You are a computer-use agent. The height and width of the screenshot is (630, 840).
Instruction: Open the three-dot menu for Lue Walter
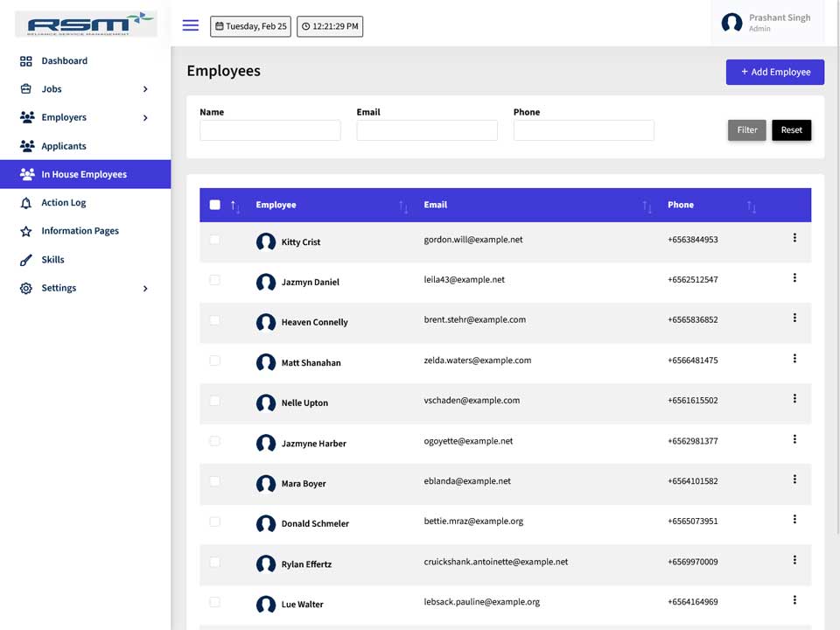(x=794, y=600)
